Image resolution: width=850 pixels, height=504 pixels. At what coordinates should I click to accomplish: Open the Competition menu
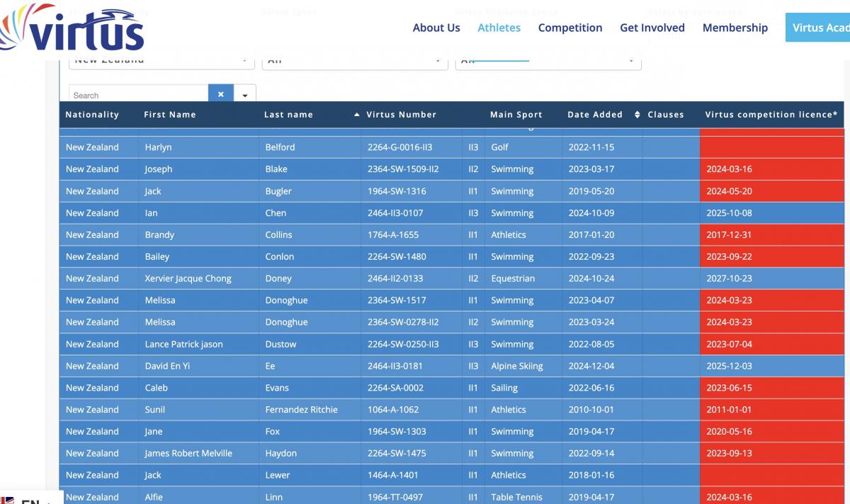(x=570, y=28)
